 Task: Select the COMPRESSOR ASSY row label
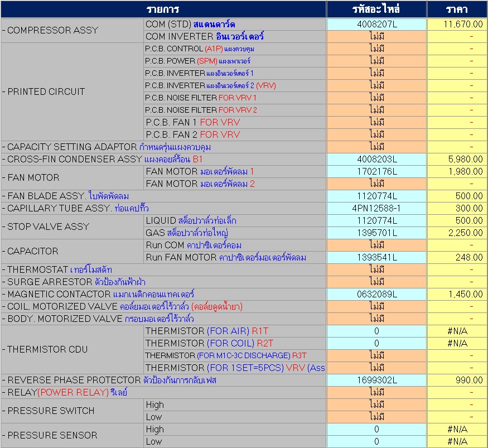tap(72, 31)
